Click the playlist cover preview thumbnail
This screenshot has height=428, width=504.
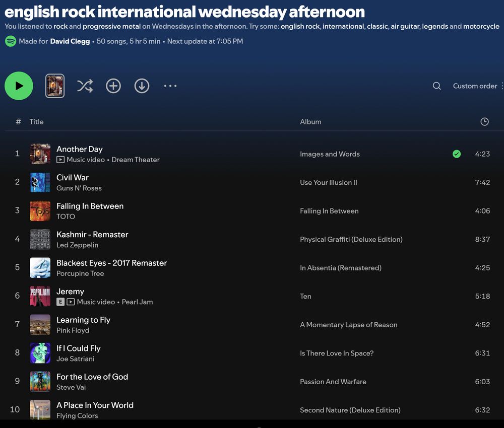[55, 86]
